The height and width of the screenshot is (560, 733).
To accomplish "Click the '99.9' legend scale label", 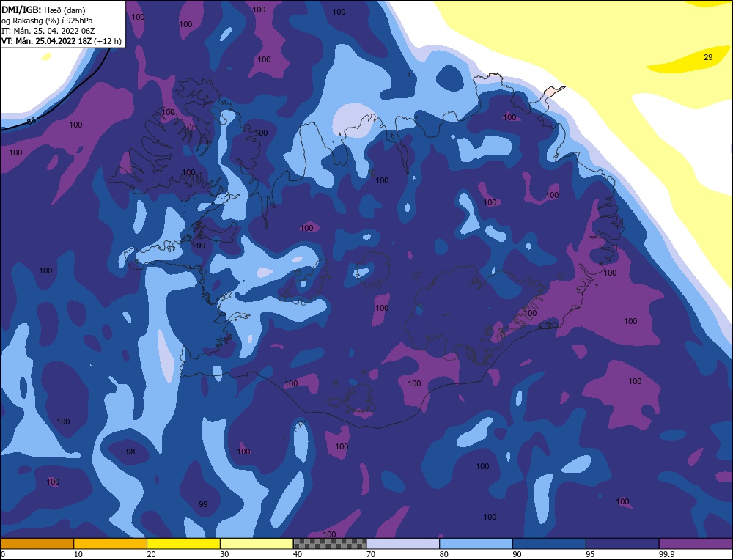I will (666, 554).
